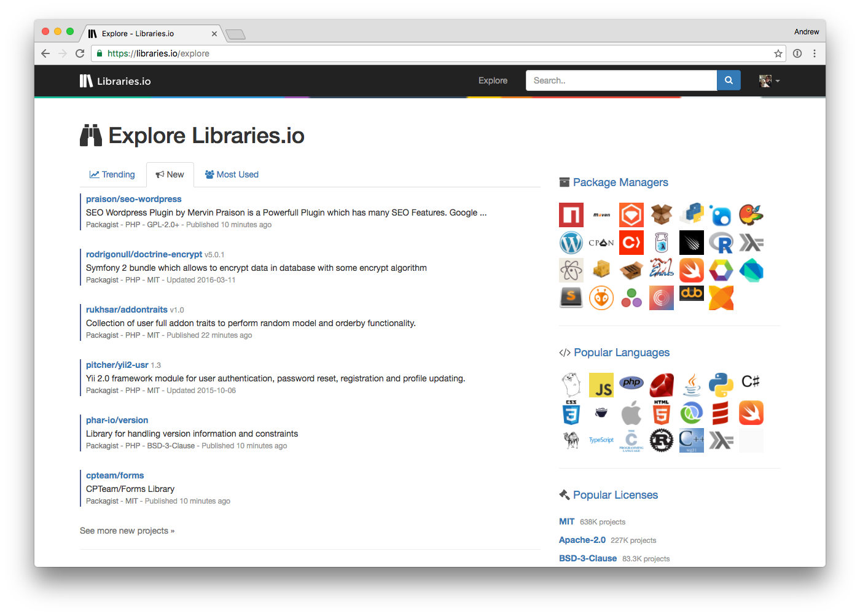Focus the Search.. input field
Image resolution: width=860 pixels, height=616 pixels.
click(x=621, y=80)
